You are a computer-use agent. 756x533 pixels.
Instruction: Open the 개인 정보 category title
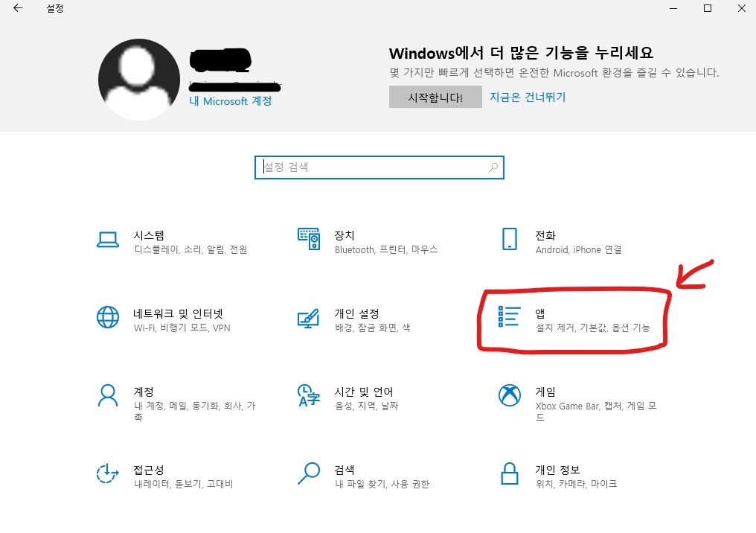click(558, 470)
